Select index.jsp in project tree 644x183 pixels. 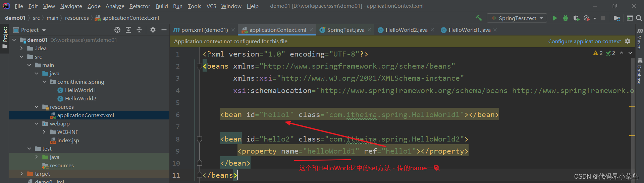[68, 140]
